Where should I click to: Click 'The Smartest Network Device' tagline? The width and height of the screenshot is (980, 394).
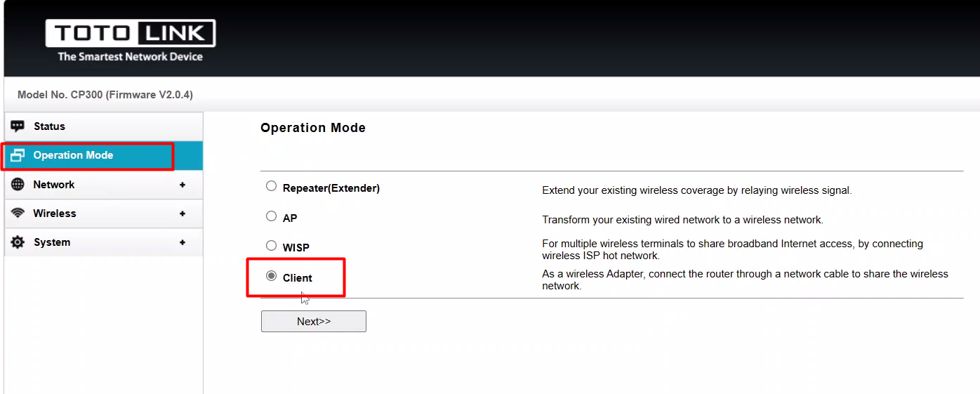pyautogui.click(x=130, y=57)
